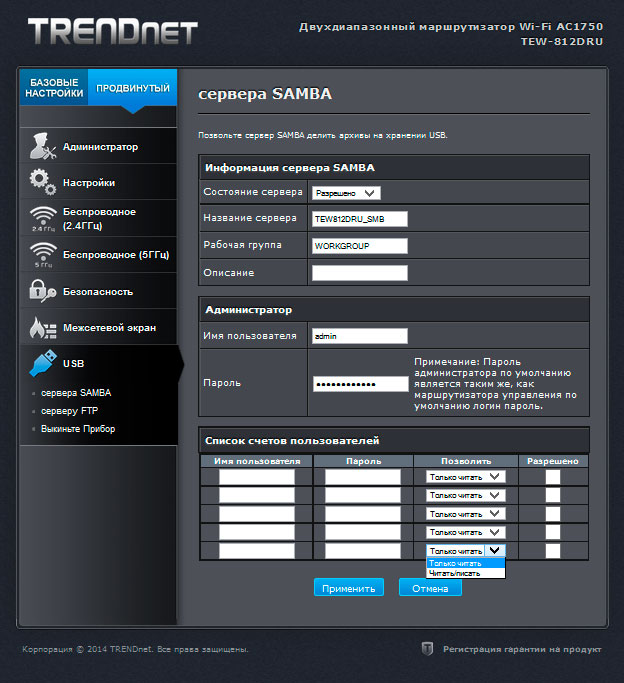
Task: Click the 5 GHz Wi-Fi icon
Action: click(x=43, y=255)
